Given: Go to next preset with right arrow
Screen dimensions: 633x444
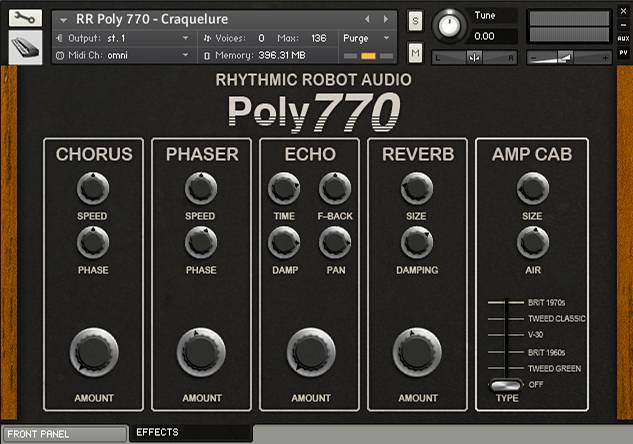Looking at the screenshot, I should (386, 19).
